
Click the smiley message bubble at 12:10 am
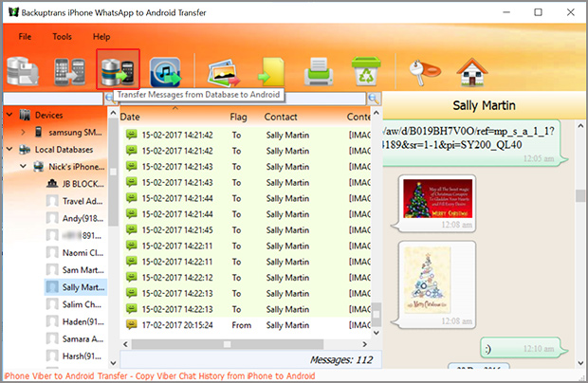522,348
